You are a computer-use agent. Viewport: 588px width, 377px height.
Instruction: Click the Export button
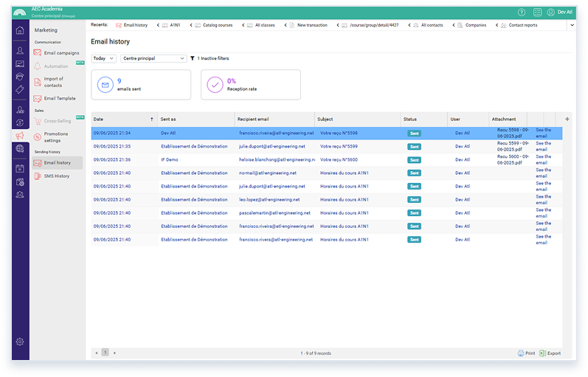tap(550, 353)
